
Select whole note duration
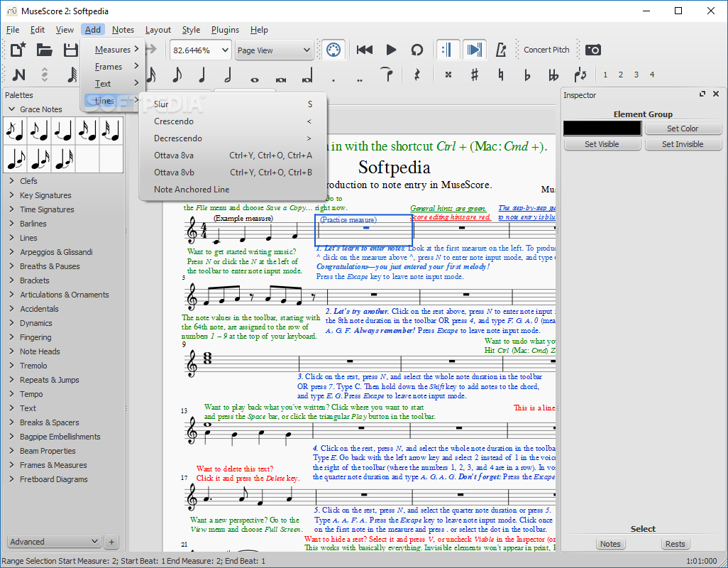click(x=255, y=79)
